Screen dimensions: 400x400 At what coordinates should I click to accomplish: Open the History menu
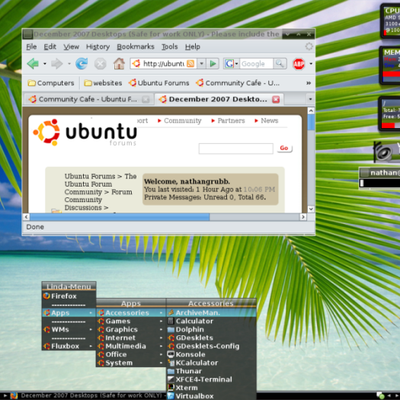(x=98, y=47)
